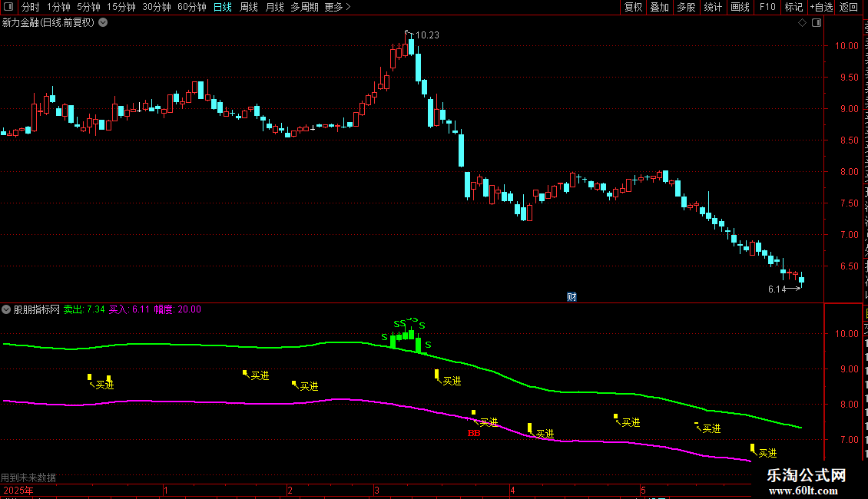Select the 5分钟 period tab
Image resolution: width=868 pixels, height=499 pixels.
[x=88, y=7]
